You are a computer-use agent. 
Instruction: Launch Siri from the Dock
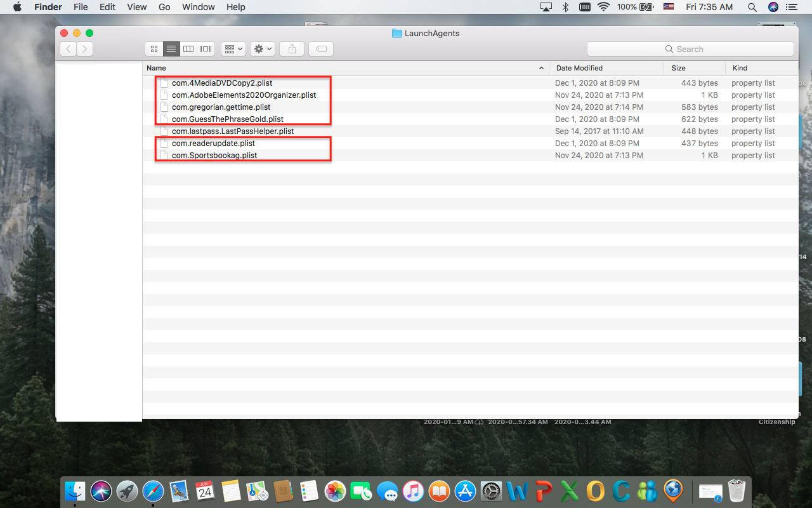[x=101, y=491]
